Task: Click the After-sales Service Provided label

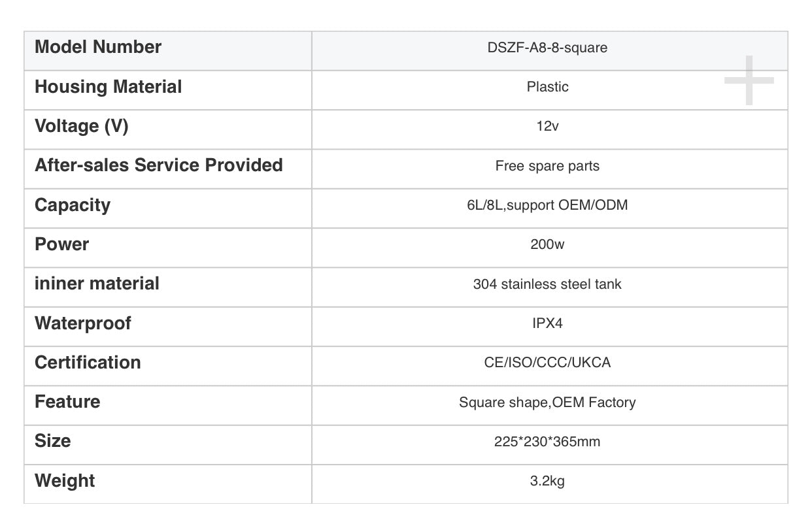Action: click(x=158, y=165)
